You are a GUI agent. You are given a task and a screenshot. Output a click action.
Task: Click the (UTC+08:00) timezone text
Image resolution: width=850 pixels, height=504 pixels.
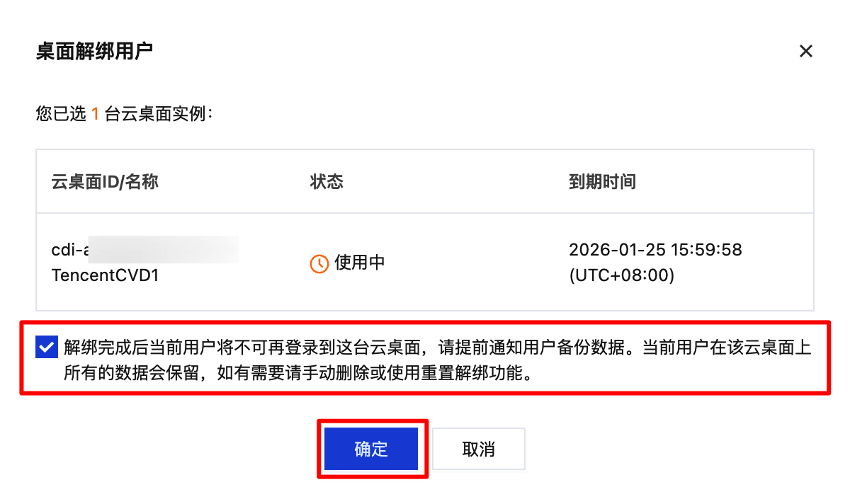pyautogui.click(x=621, y=275)
